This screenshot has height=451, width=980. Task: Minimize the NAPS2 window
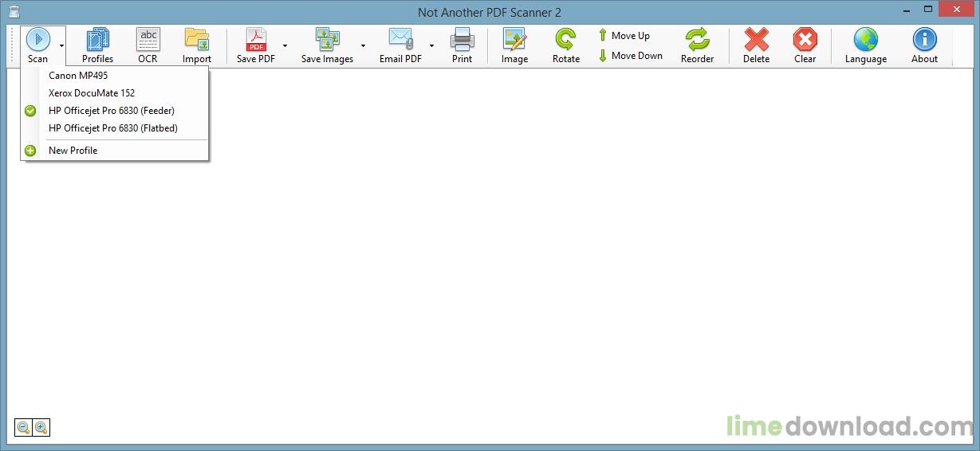tap(907, 9)
